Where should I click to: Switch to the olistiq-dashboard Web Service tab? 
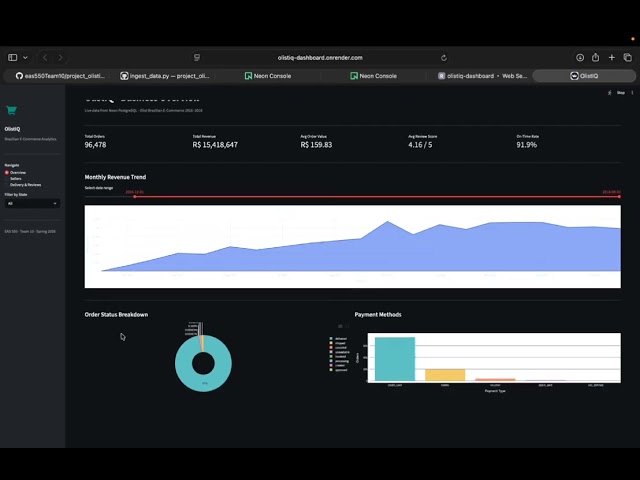(482, 76)
